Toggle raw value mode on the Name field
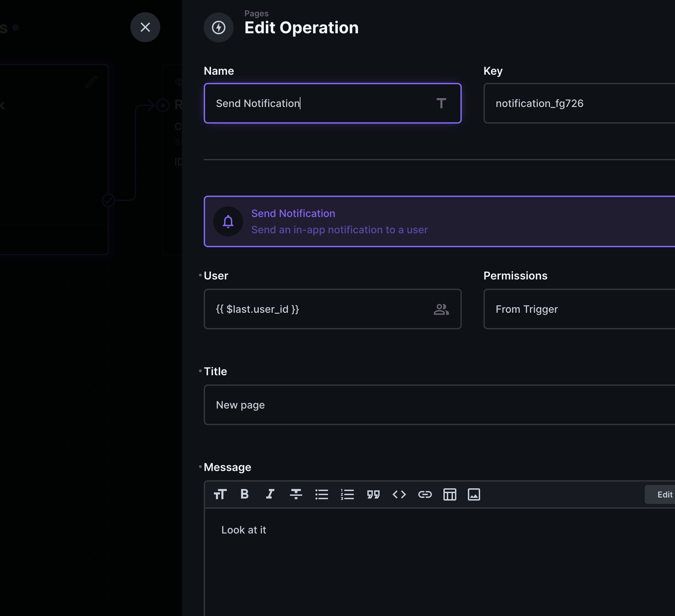The image size is (675, 616). [442, 104]
